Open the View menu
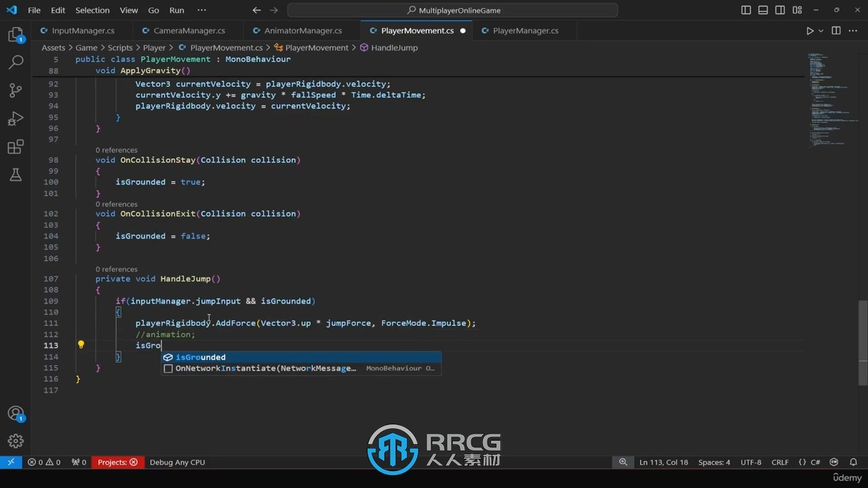Viewport: 868px width, 488px height. pos(129,10)
